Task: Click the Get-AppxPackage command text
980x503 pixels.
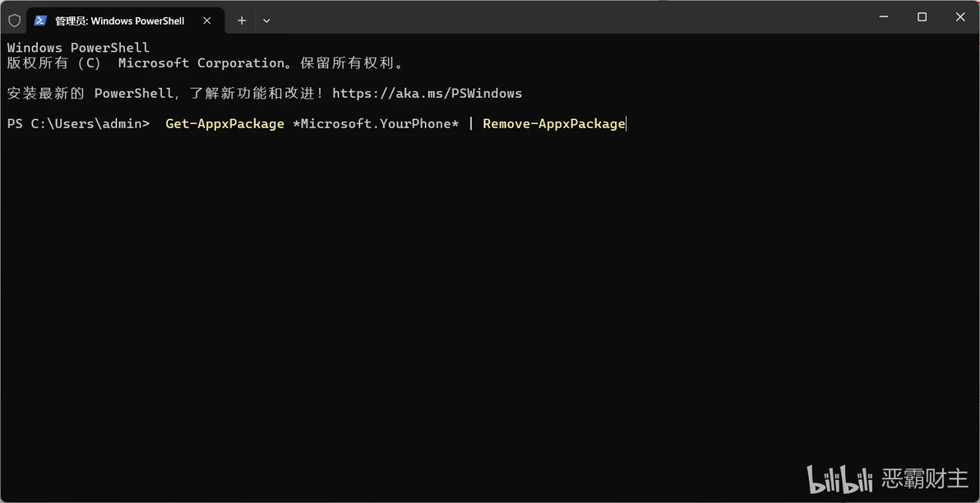Action: [225, 124]
